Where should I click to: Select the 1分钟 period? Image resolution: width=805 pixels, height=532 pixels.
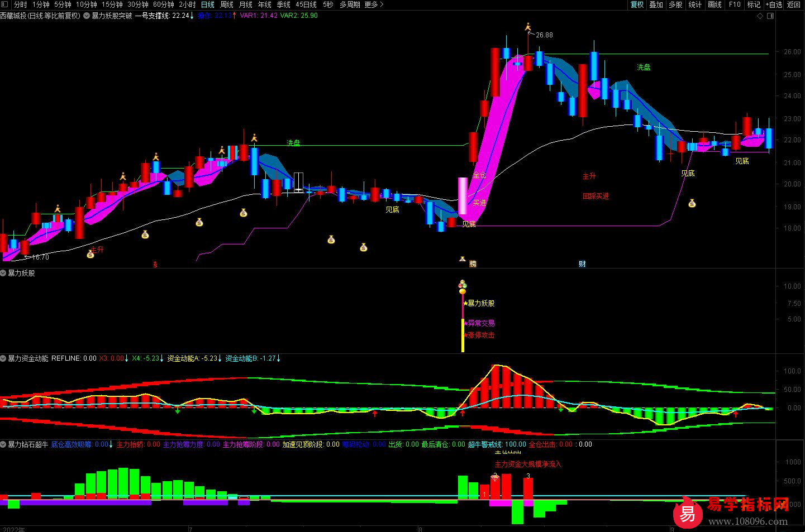tap(41, 4)
